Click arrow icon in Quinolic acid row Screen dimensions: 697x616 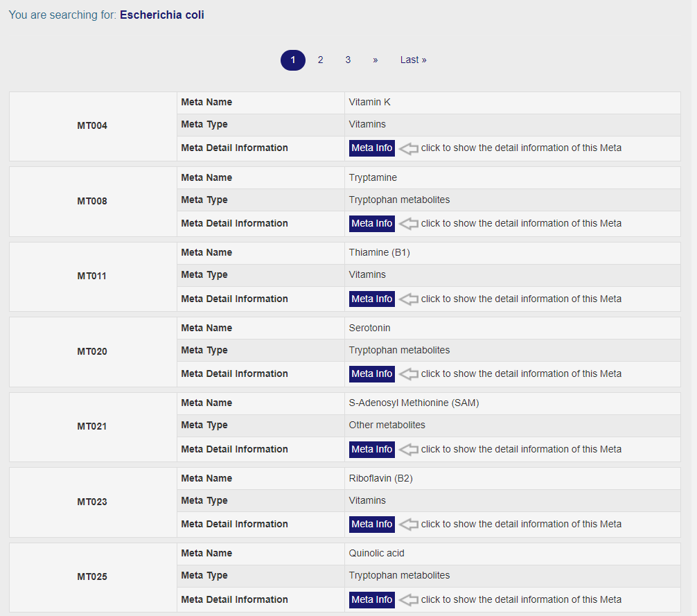(x=409, y=599)
